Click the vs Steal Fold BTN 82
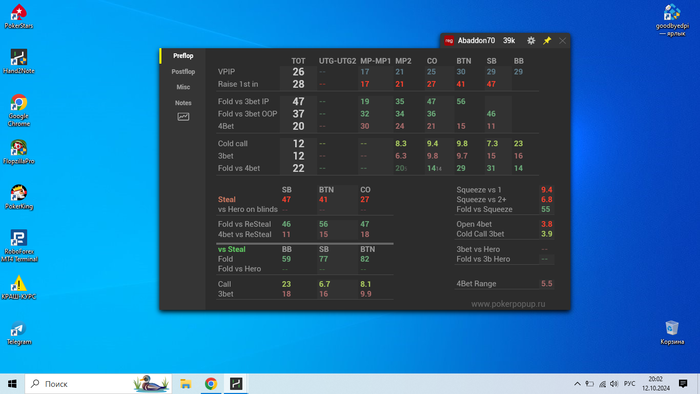 coord(365,259)
